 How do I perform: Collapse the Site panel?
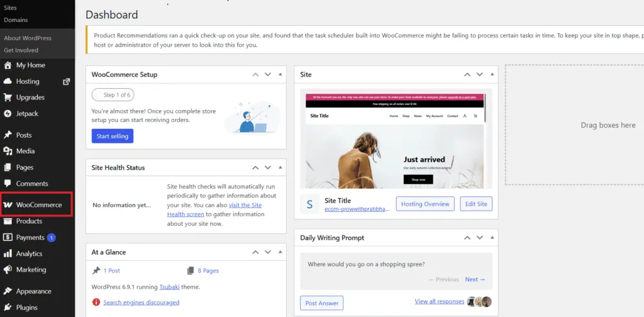[492, 74]
